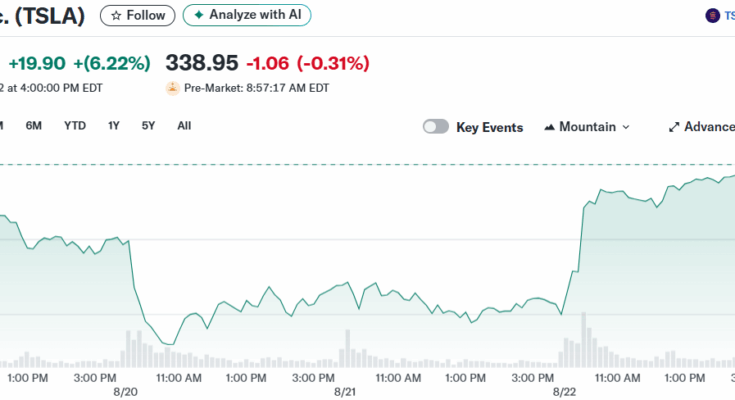The width and height of the screenshot is (735, 400).
Task: Click the Follow star button
Action: pyautogui.click(x=137, y=15)
